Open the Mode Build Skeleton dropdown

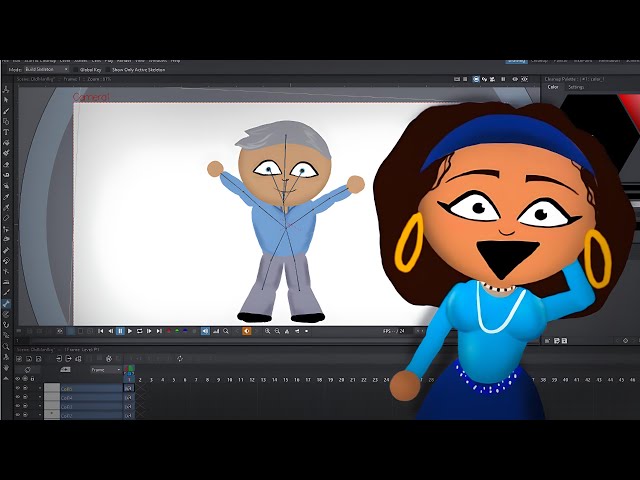(46, 69)
